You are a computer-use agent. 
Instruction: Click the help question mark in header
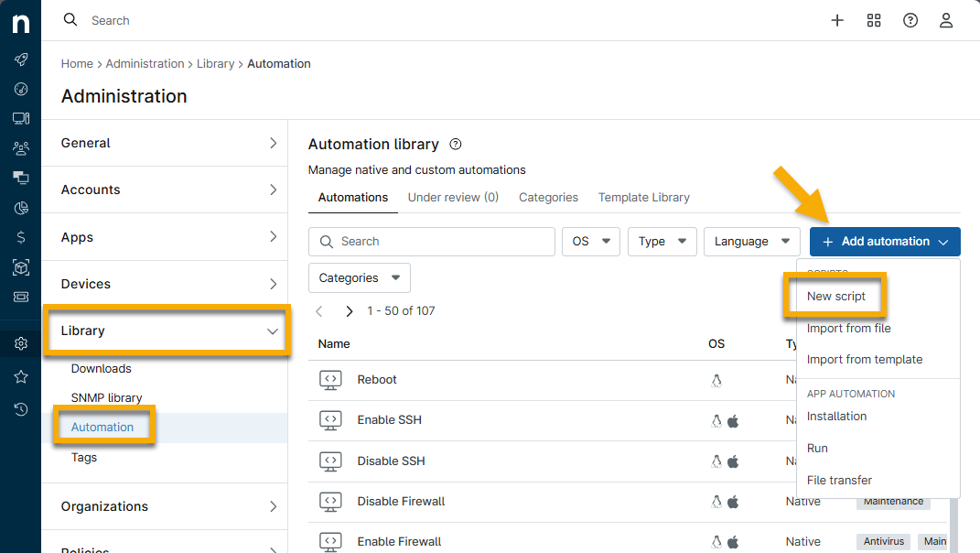pyautogui.click(x=910, y=20)
